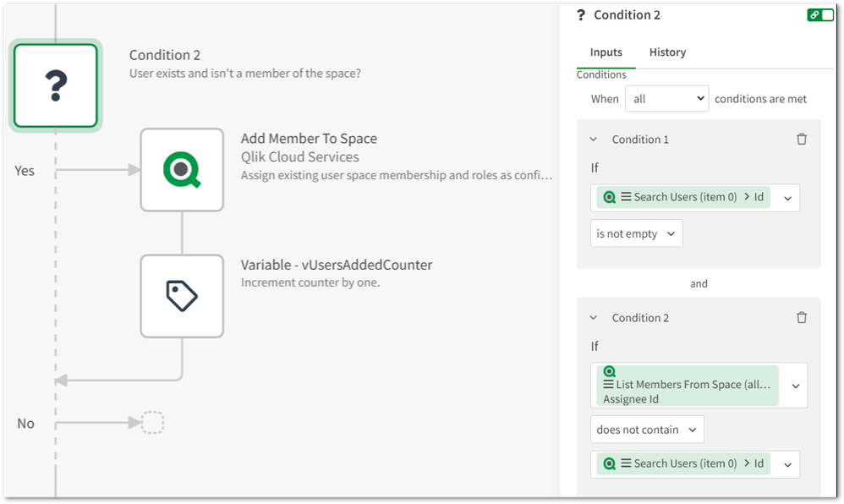Open the Add Member To Space block
Viewport: 844px width, 504px height.
point(182,169)
